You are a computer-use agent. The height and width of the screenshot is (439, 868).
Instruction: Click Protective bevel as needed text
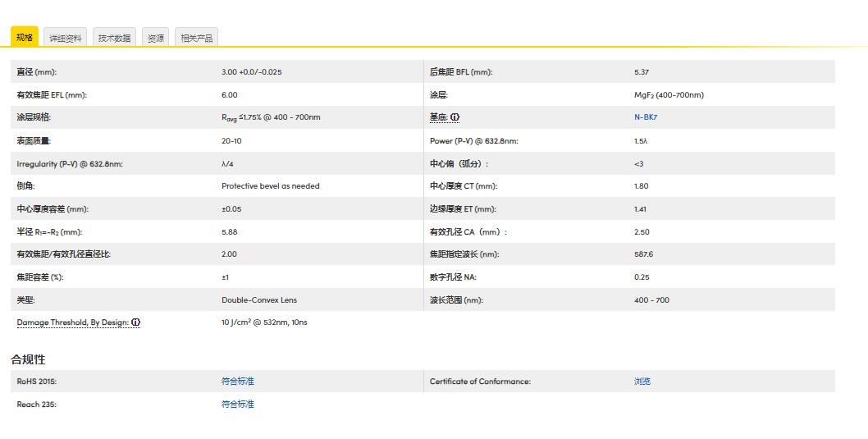pos(270,186)
